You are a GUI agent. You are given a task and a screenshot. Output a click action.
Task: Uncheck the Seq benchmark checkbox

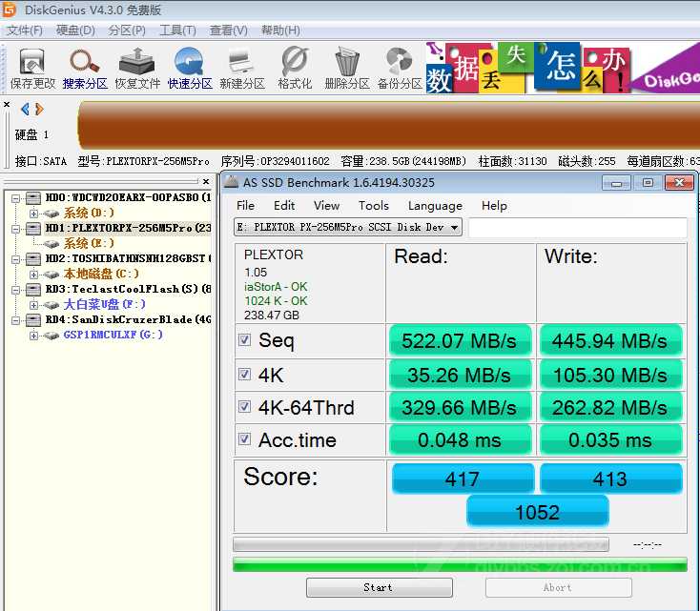245,341
